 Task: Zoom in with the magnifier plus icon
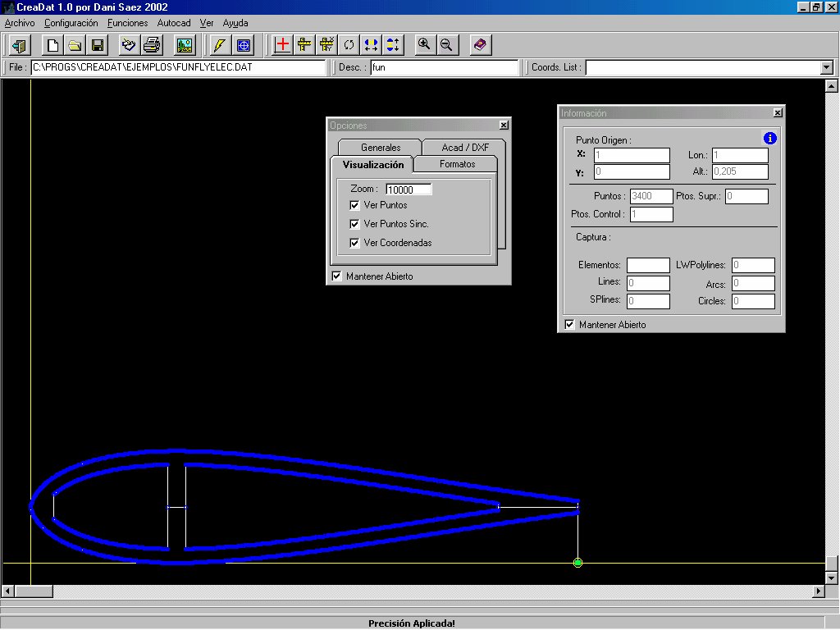tap(424, 45)
